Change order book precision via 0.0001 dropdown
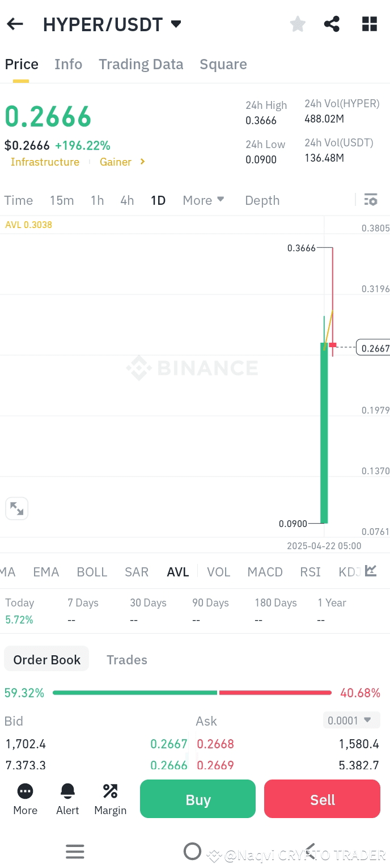The width and height of the screenshot is (390, 868). pos(351,719)
